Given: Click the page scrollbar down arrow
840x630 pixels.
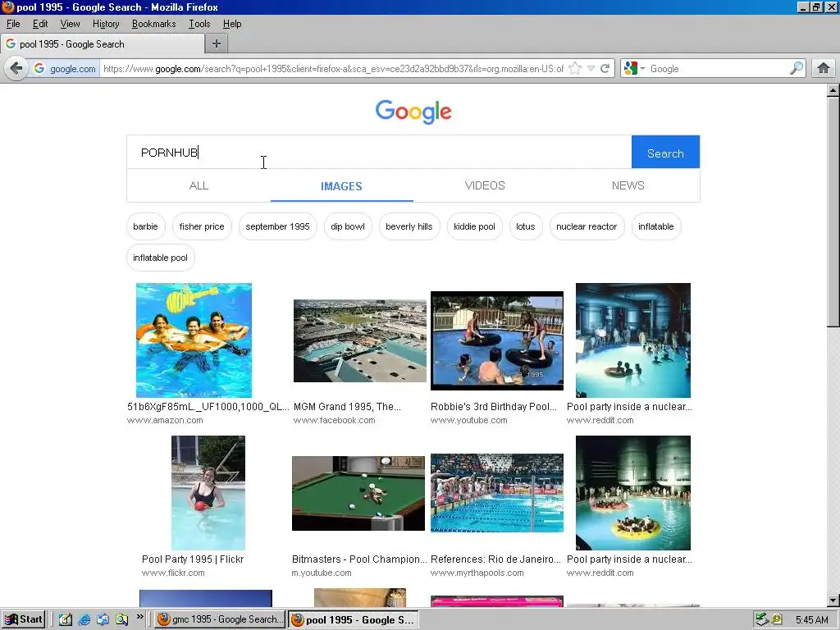Looking at the screenshot, I should 833,600.
